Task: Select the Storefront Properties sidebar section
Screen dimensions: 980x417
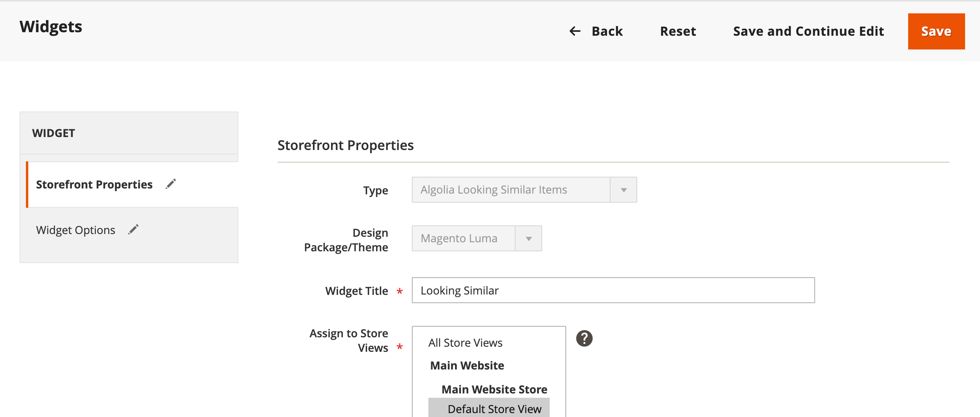Action: tap(94, 184)
